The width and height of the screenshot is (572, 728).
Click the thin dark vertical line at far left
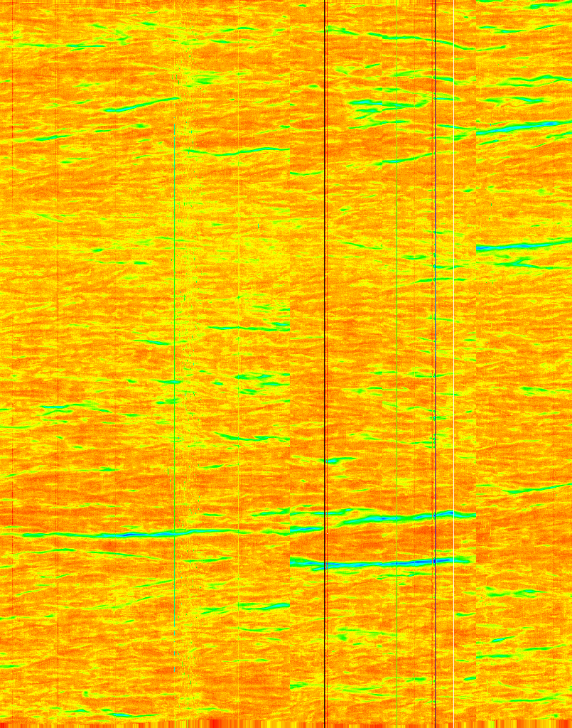coord(13,355)
